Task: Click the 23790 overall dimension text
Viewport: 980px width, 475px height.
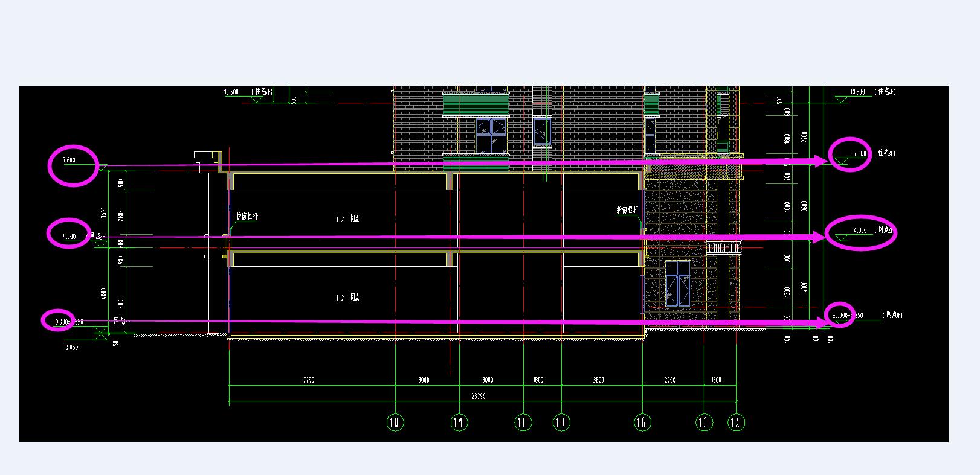Action: 478,397
